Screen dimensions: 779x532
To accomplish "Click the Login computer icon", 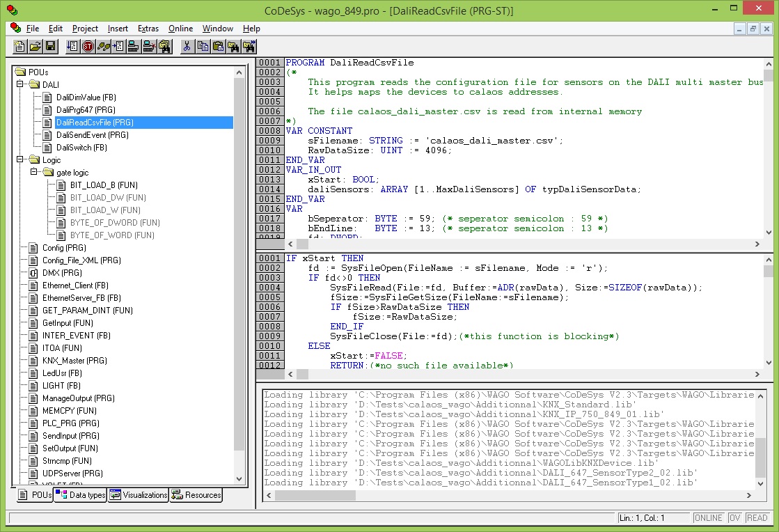I will [133, 47].
